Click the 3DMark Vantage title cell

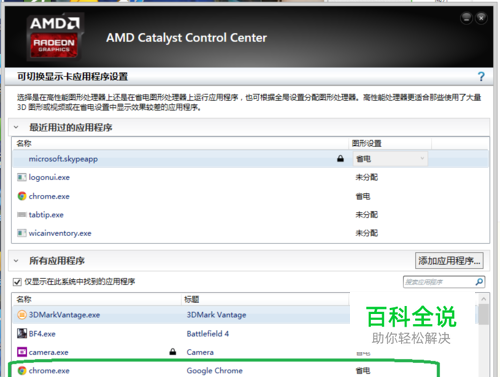pos(216,315)
